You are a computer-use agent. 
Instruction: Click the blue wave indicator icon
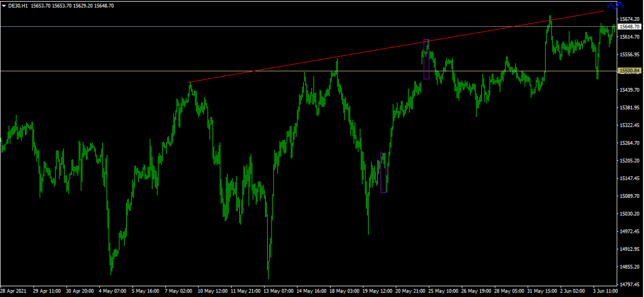pyautogui.click(x=615, y=6)
